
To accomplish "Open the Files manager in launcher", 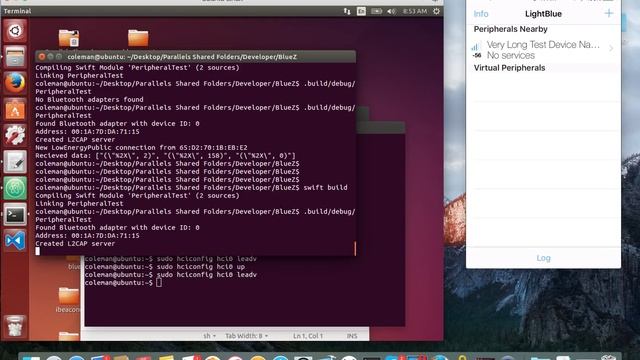I will pyautogui.click(x=15, y=57).
